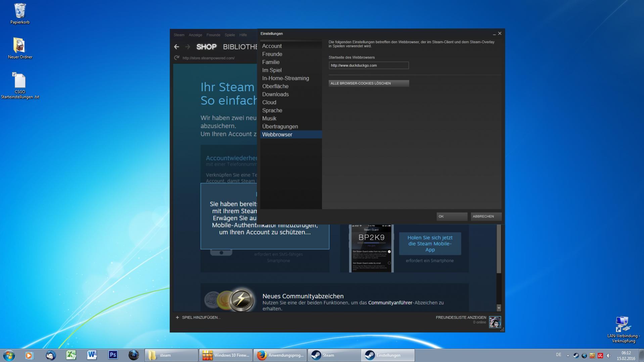
Task: Switch to the SHOP tab
Action: coord(206,47)
